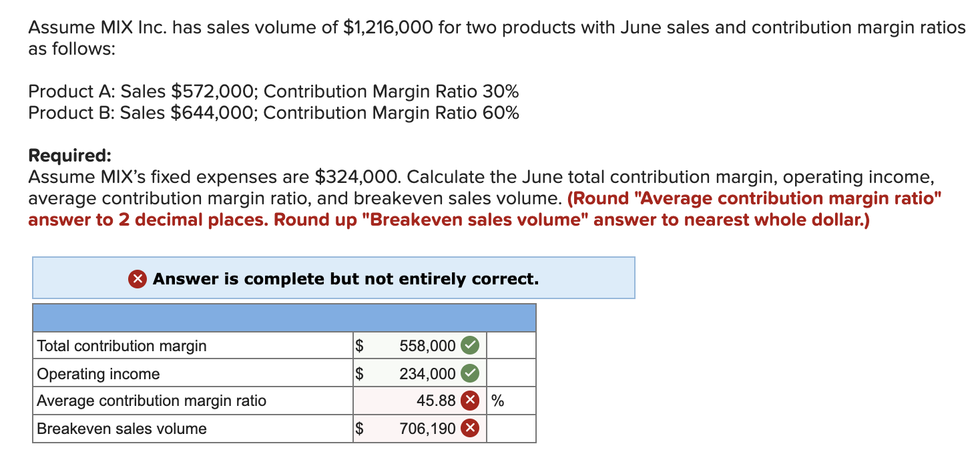Click the 'Answer is complete but not entirely correct' banner

coord(334,278)
